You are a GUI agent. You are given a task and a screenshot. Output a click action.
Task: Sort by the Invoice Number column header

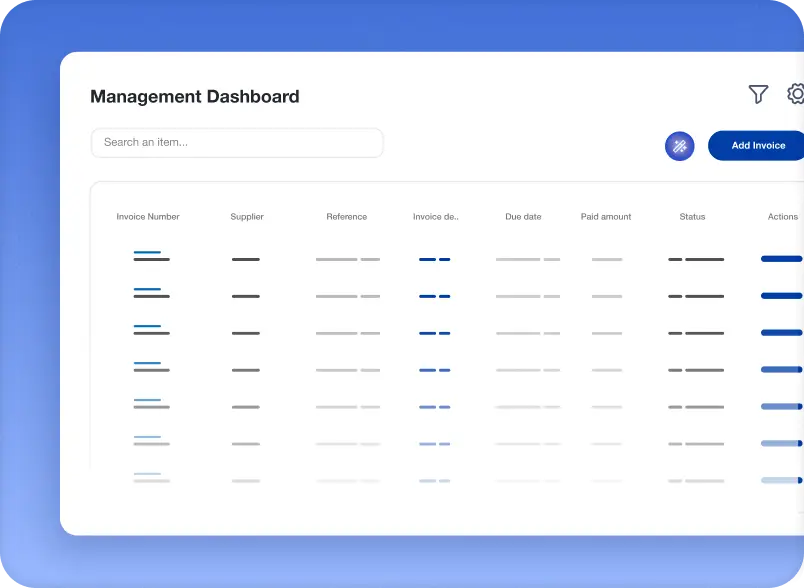click(148, 217)
